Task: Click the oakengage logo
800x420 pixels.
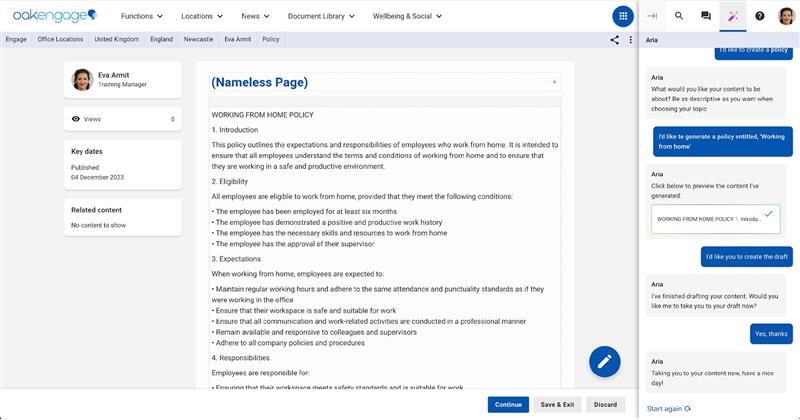Action: pyautogui.click(x=55, y=16)
